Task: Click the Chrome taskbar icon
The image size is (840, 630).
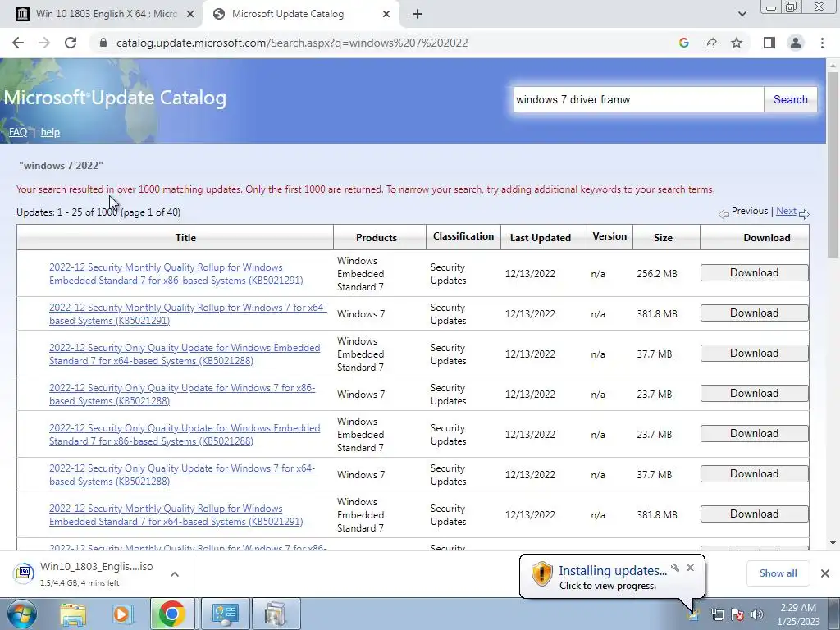Action: [172, 614]
